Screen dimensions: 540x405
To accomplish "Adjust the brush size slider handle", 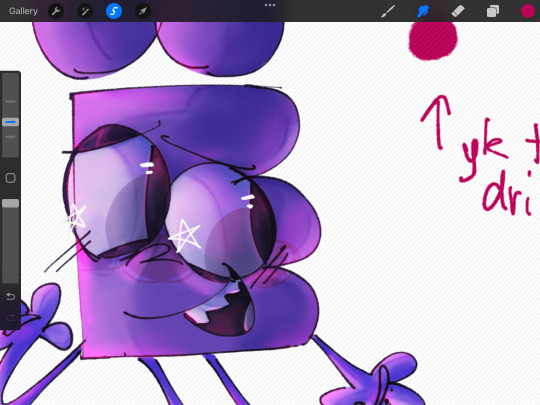I will [x=10, y=122].
